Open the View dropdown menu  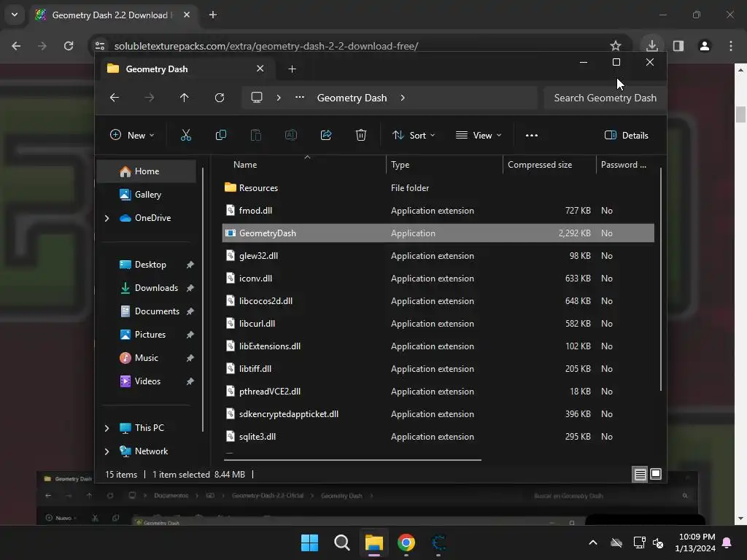click(x=479, y=135)
